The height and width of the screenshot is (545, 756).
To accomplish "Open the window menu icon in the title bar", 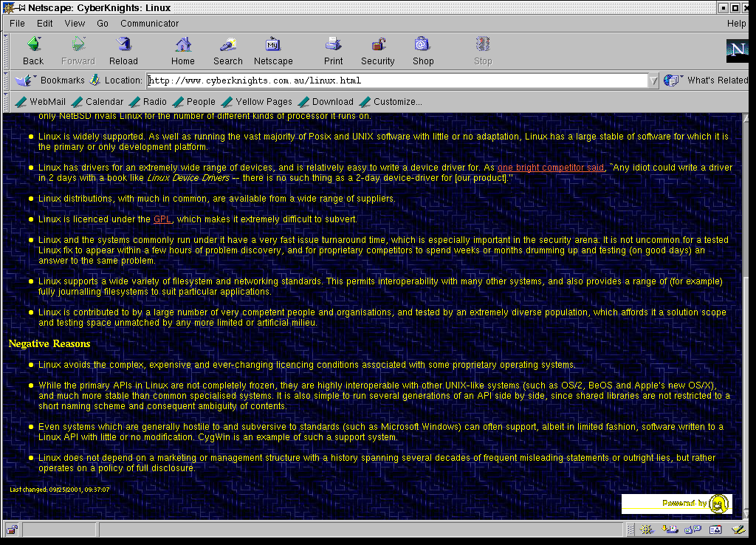I will pos(7,7).
